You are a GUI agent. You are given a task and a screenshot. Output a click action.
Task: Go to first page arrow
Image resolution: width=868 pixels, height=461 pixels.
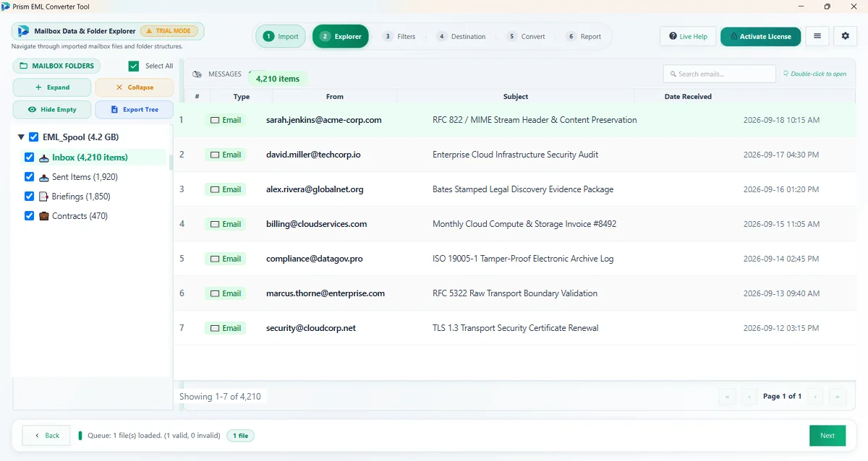point(727,396)
